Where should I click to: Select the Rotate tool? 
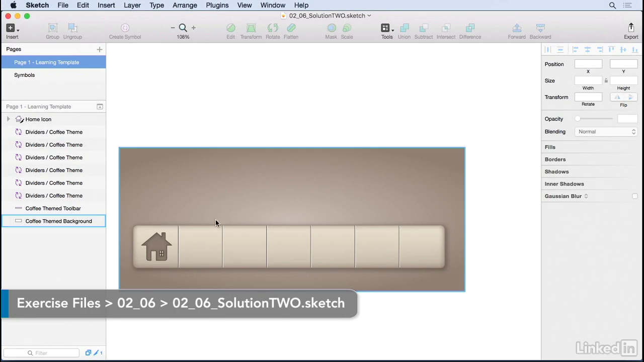click(x=273, y=28)
